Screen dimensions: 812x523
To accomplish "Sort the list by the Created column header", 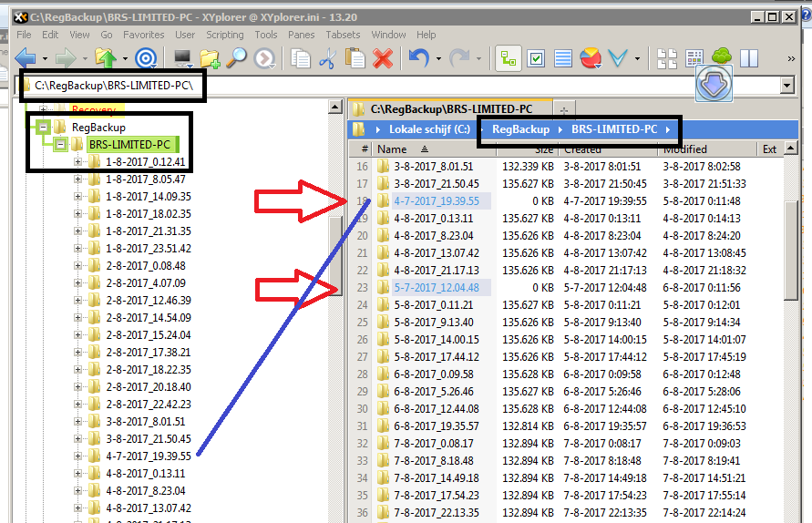I will click(581, 149).
